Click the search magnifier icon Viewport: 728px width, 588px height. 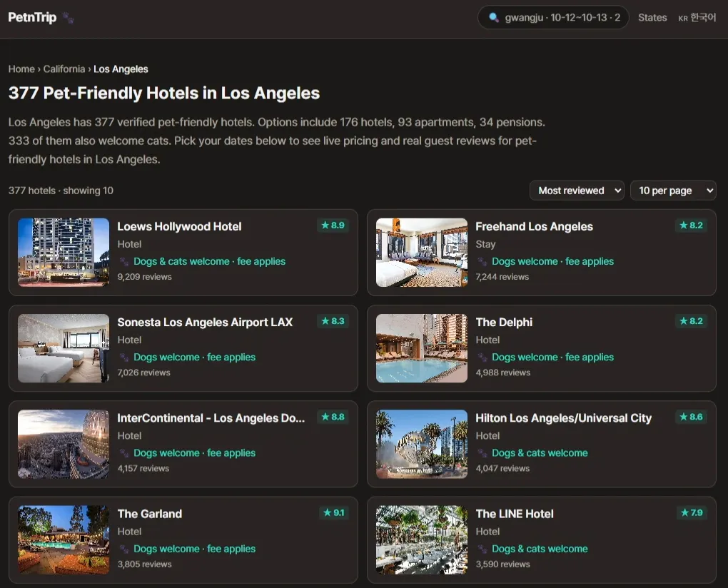click(x=494, y=18)
